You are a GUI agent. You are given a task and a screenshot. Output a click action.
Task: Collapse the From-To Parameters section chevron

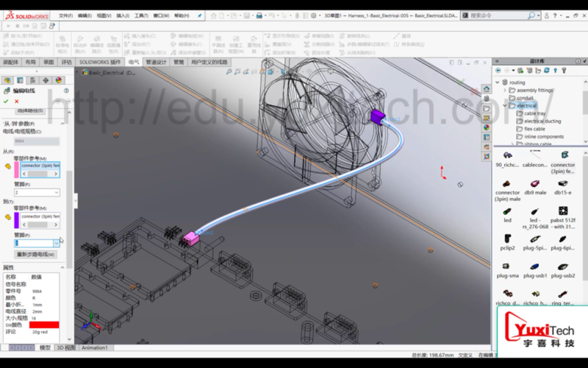pyautogui.click(x=62, y=124)
